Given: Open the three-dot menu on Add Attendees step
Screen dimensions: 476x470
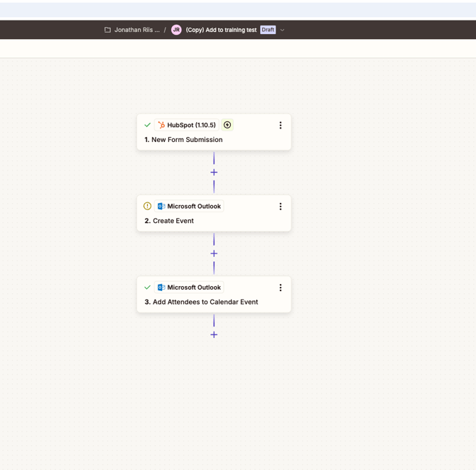Looking at the screenshot, I should tap(281, 288).
